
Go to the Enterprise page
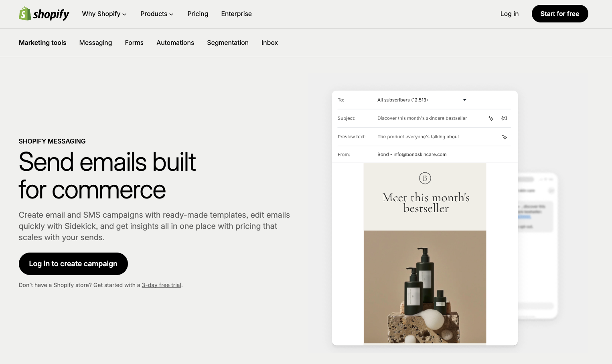click(x=236, y=14)
